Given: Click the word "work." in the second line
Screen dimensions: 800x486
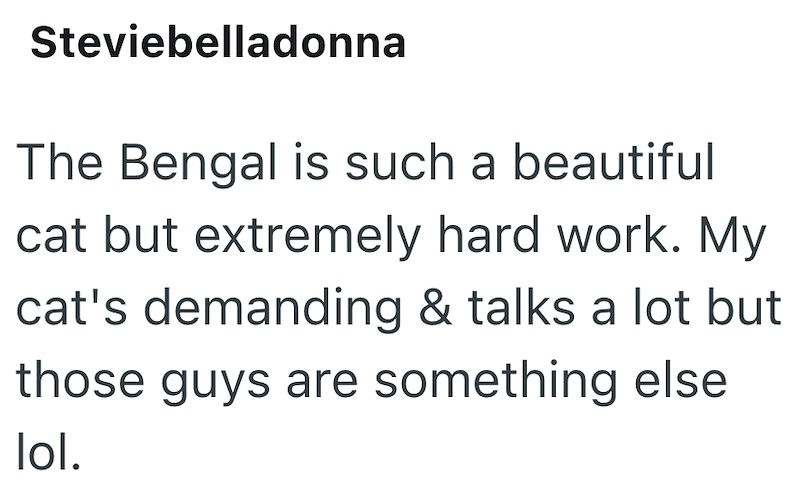Looking at the screenshot, I should pos(619,235).
